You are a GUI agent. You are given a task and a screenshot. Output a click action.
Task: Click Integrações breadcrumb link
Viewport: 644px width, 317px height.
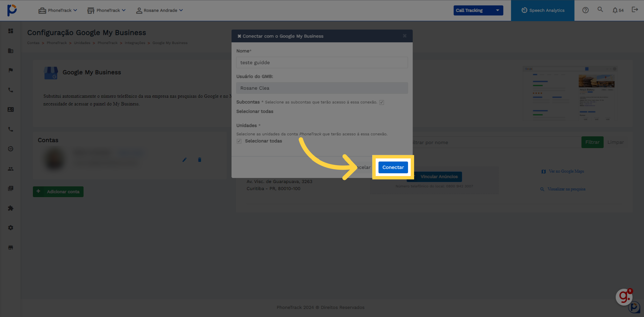(x=135, y=43)
